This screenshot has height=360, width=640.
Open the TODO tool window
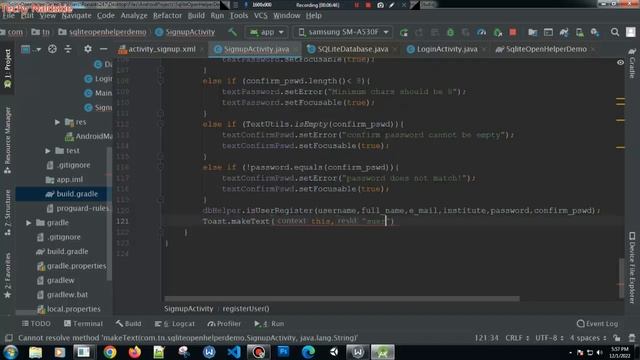pyautogui.click(x=36, y=323)
